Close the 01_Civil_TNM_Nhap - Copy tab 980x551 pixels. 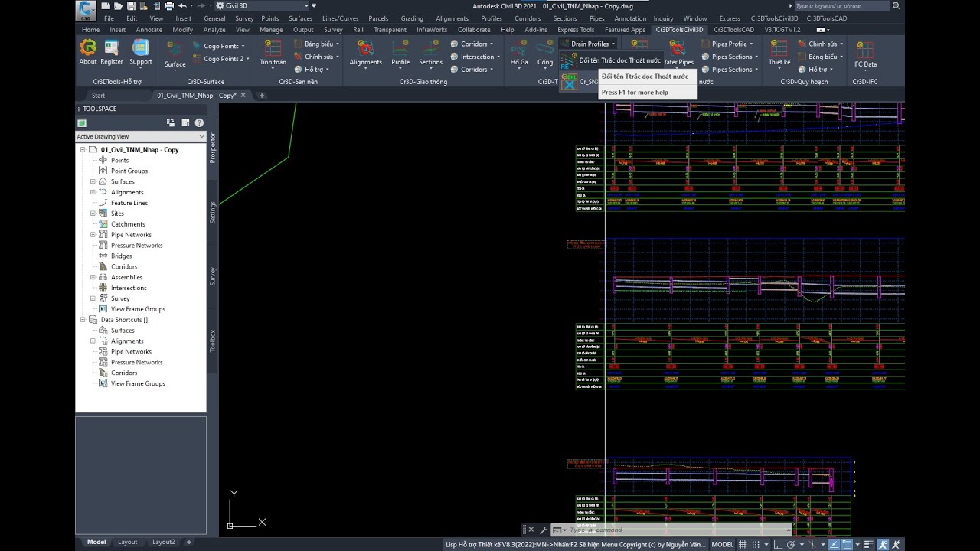coord(243,96)
